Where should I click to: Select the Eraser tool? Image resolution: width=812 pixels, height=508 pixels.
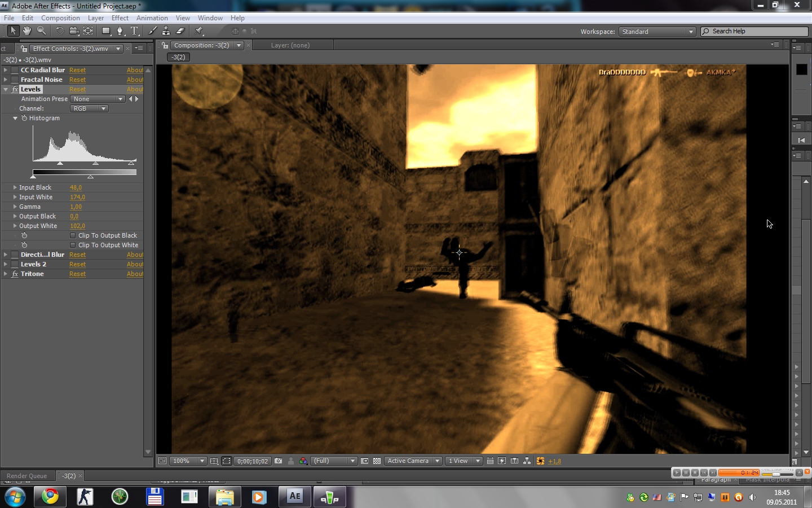click(180, 31)
